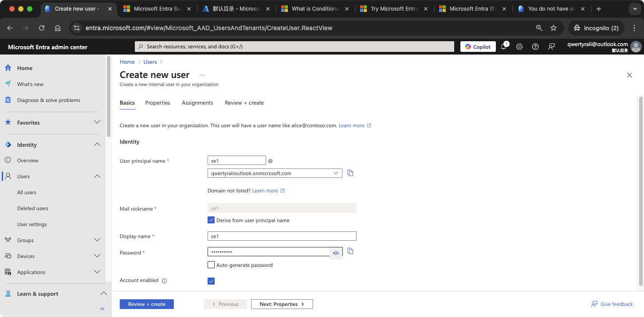Viewport: 644px width, 317px height.
Task: Open the domain dropdown qwertyralioutlook.onmicrosoft.com
Action: (x=275, y=173)
